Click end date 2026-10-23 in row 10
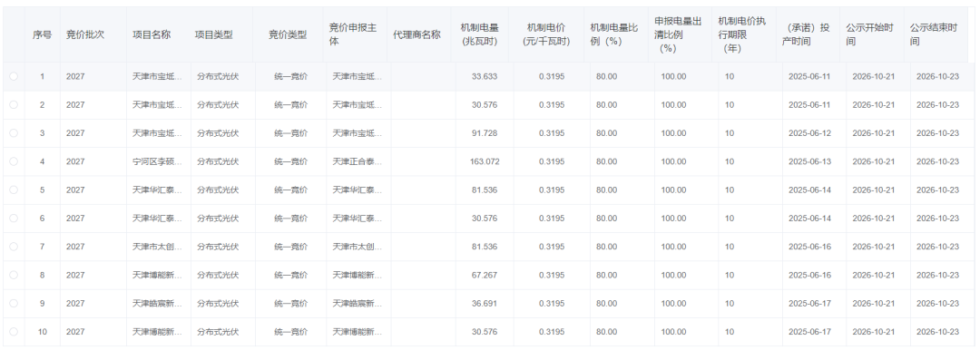The width and height of the screenshot is (980, 350). point(937,332)
